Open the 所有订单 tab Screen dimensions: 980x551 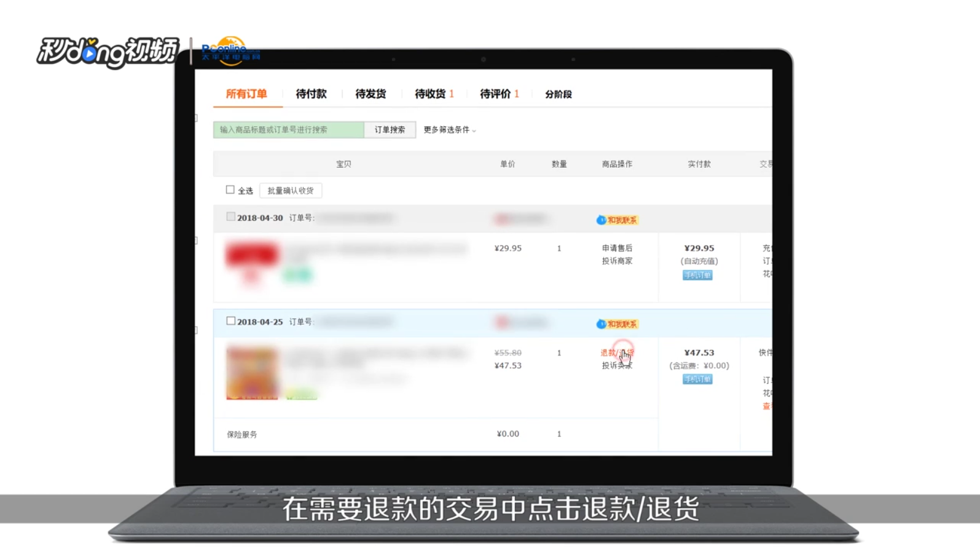click(x=246, y=94)
